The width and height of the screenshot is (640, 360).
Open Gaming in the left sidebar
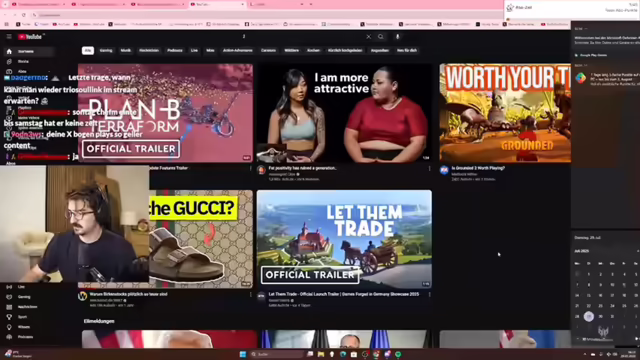click(24, 297)
